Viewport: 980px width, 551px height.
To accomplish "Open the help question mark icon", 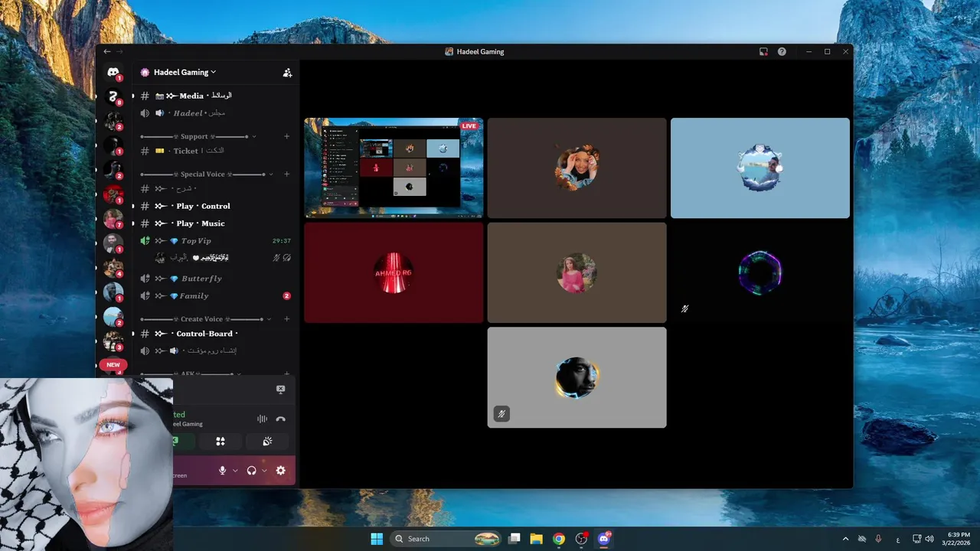I will point(782,51).
